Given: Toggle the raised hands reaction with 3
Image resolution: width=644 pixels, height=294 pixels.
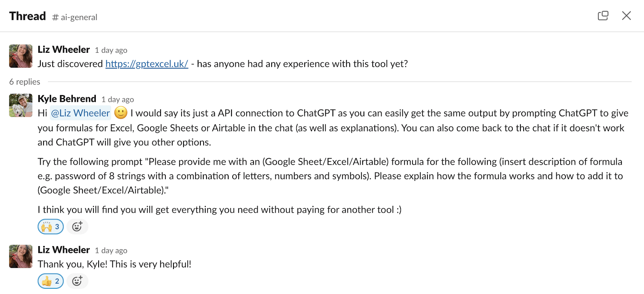Looking at the screenshot, I should [x=51, y=227].
